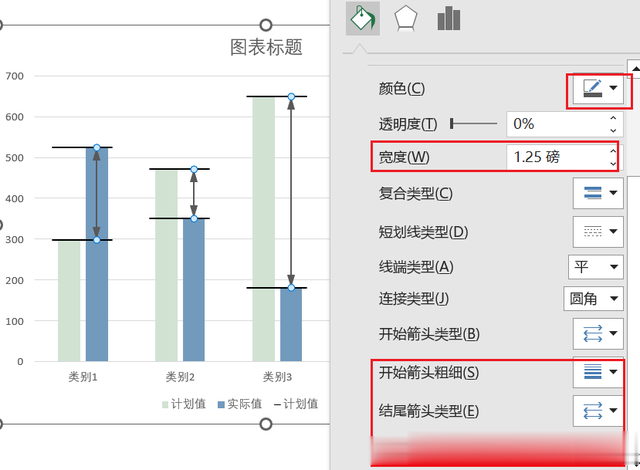The image size is (640, 470).
Task: Click the axis label 类别2
Action: click(x=180, y=377)
